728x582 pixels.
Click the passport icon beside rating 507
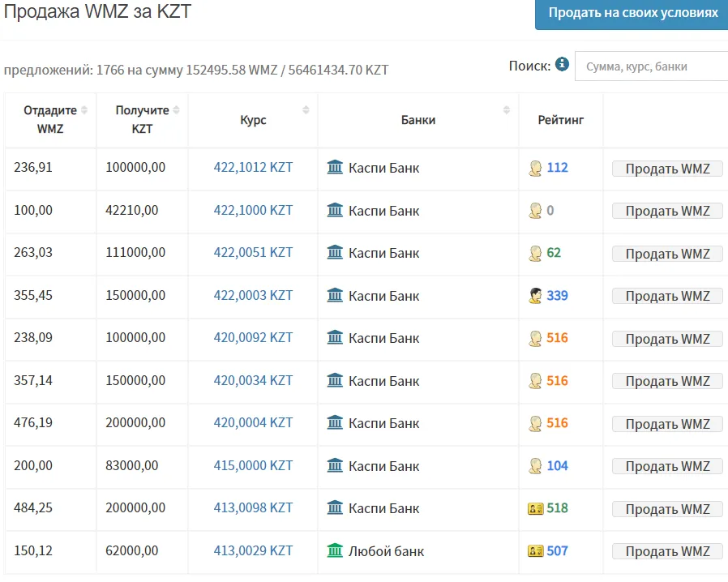click(x=535, y=551)
